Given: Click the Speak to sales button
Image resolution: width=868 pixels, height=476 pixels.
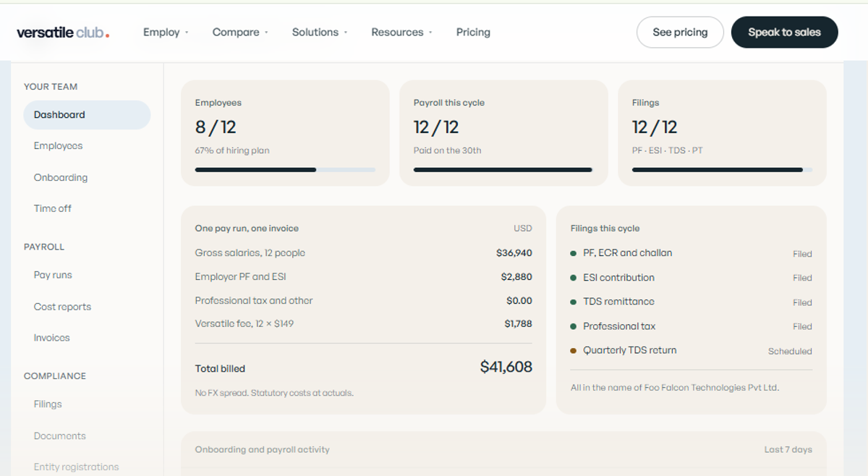Looking at the screenshot, I should click(785, 33).
